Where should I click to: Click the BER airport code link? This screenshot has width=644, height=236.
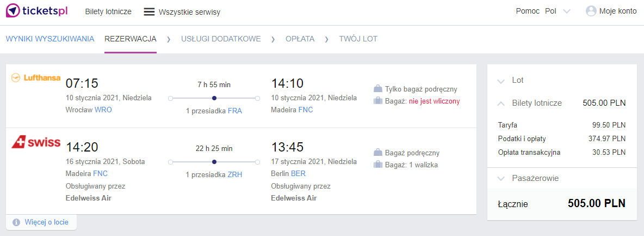click(298, 173)
